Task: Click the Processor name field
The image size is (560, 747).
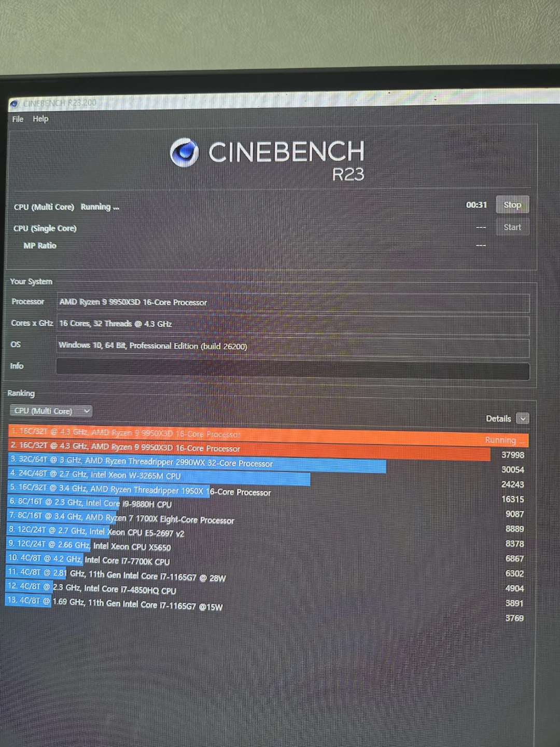Action: click(293, 302)
